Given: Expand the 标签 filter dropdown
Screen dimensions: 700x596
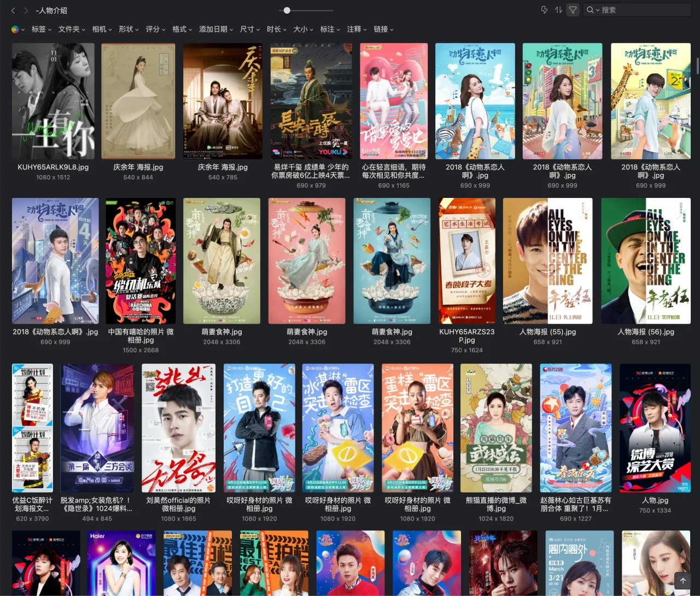Looking at the screenshot, I should pos(41,30).
